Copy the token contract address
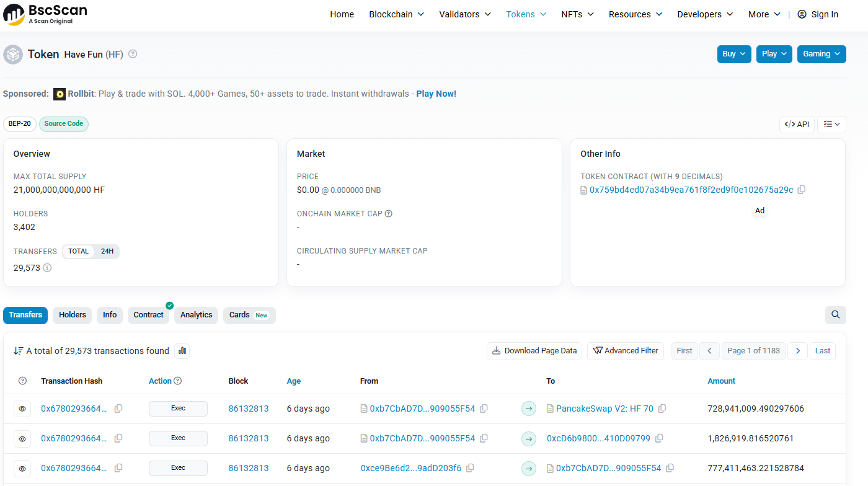Viewport: 868px width, 486px height. point(802,190)
